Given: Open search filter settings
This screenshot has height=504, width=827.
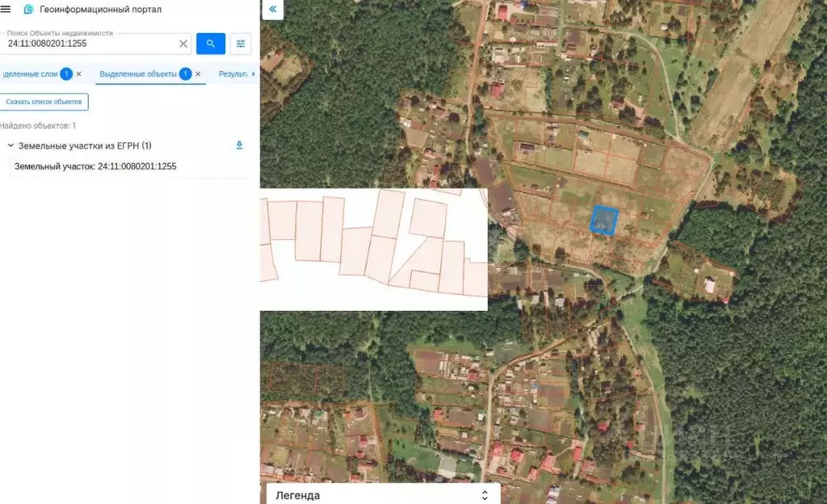Looking at the screenshot, I should (241, 44).
